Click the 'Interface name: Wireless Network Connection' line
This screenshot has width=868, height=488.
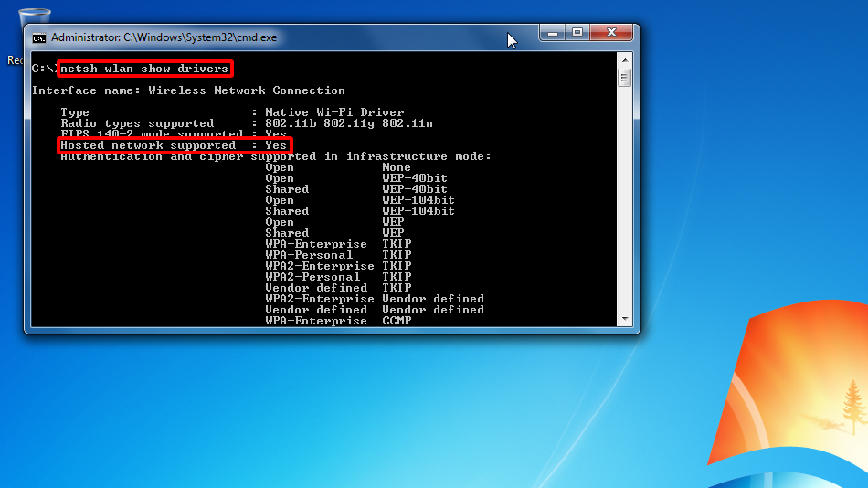point(188,90)
